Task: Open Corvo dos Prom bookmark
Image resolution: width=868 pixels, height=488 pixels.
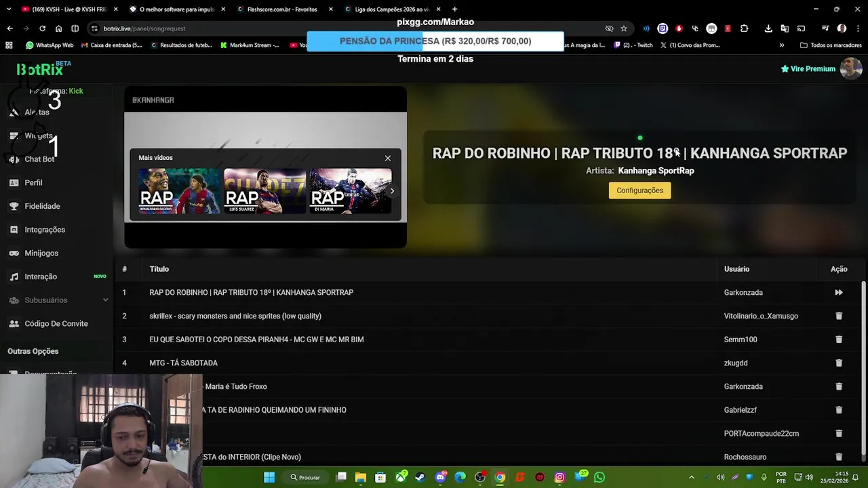Action: [690, 45]
